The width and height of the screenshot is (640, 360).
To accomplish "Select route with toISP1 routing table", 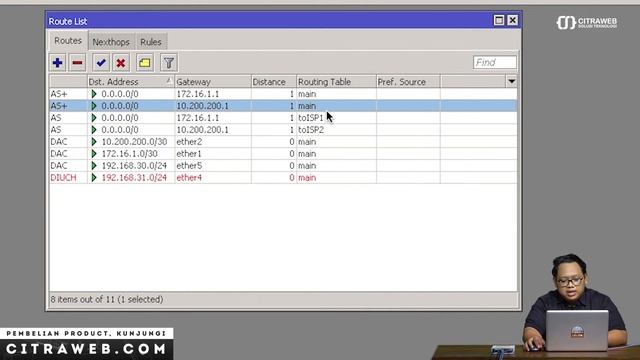I will point(283,118).
